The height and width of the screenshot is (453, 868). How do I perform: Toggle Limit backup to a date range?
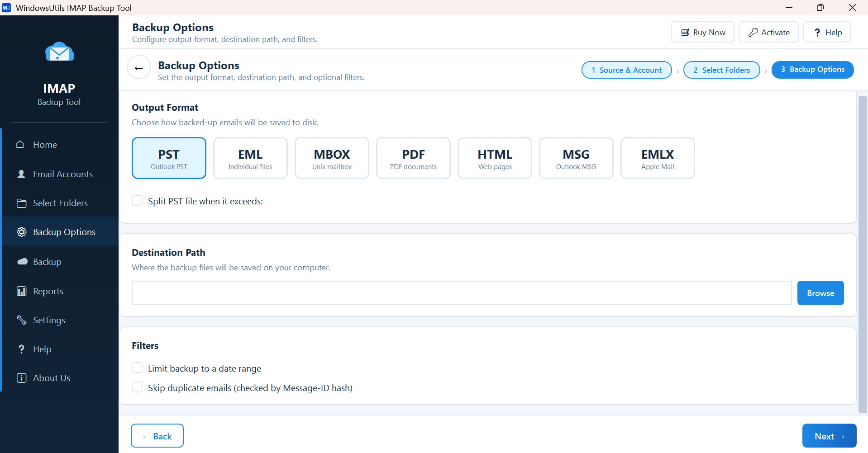(x=137, y=368)
